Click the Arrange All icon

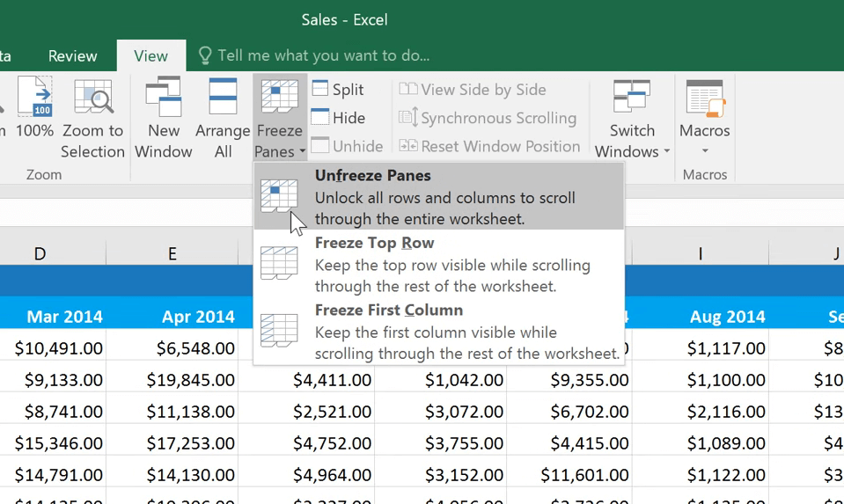[223, 99]
